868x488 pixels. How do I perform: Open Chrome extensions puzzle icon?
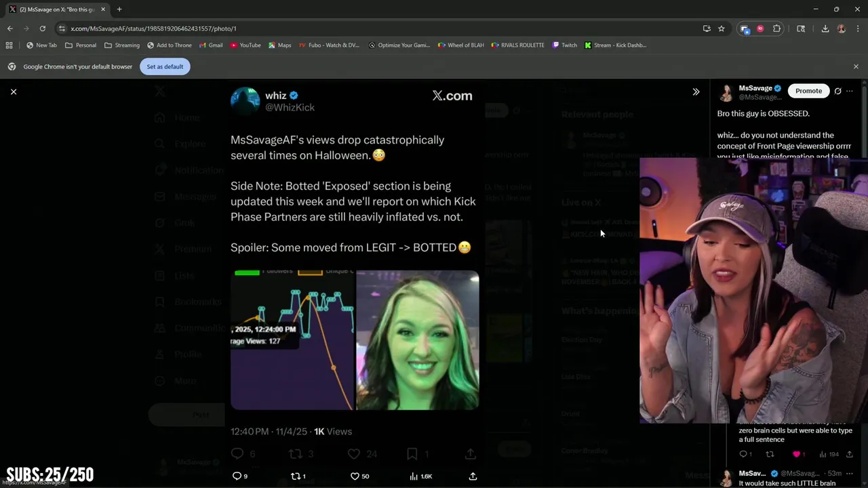pos(777,28)
